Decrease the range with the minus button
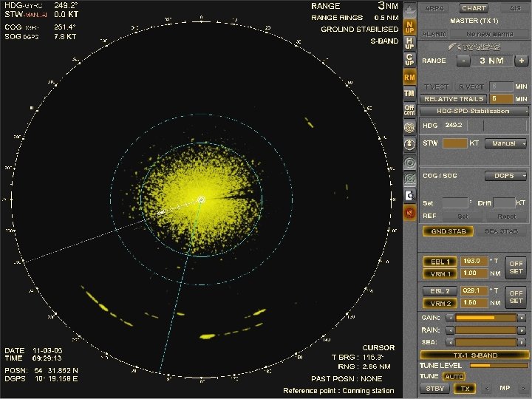The height and width of the screenshot is (399, 532). (x=463, y=61)
